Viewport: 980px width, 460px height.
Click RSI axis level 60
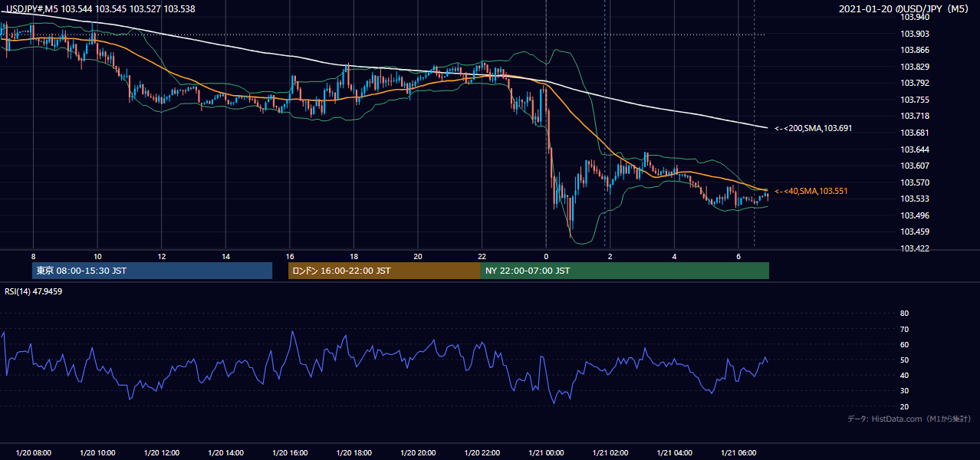[x=904, y=344]
